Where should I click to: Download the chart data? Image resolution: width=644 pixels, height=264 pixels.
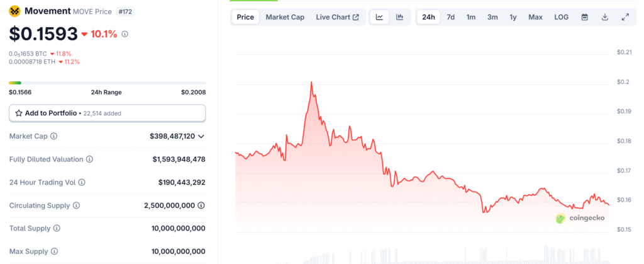click(x=605, y=17)
